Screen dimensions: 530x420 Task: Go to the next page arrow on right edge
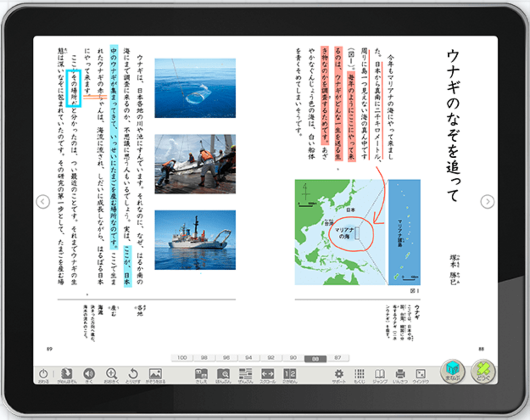tap(487, 202)
